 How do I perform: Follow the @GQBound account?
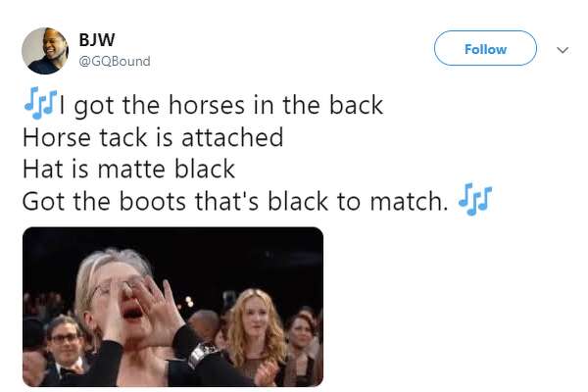(485, 48)
